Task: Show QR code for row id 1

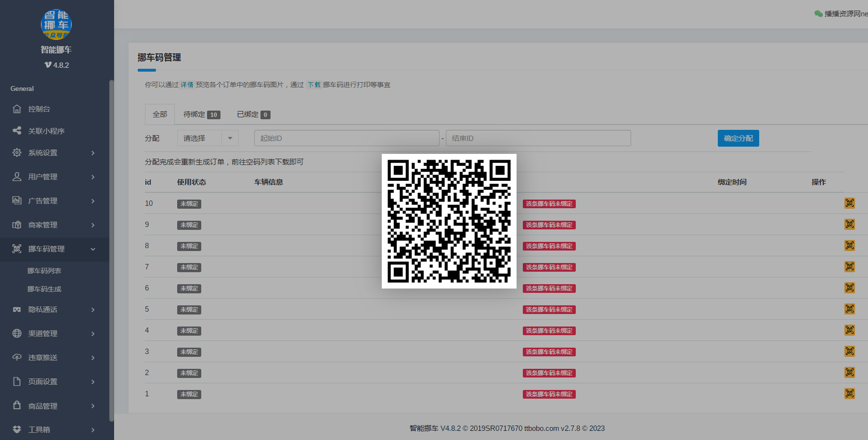Action: coord(850,394)
